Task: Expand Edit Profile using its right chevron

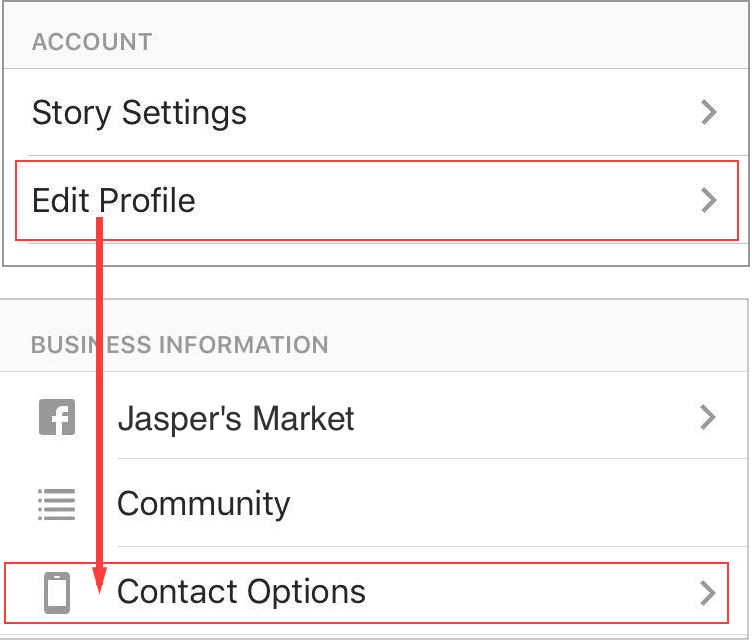Action: pos(709,200)
